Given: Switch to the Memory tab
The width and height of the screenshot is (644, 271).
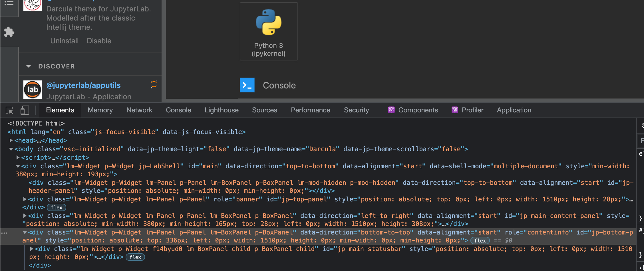Looking at the screenshot, I should [x=100, y=110].
